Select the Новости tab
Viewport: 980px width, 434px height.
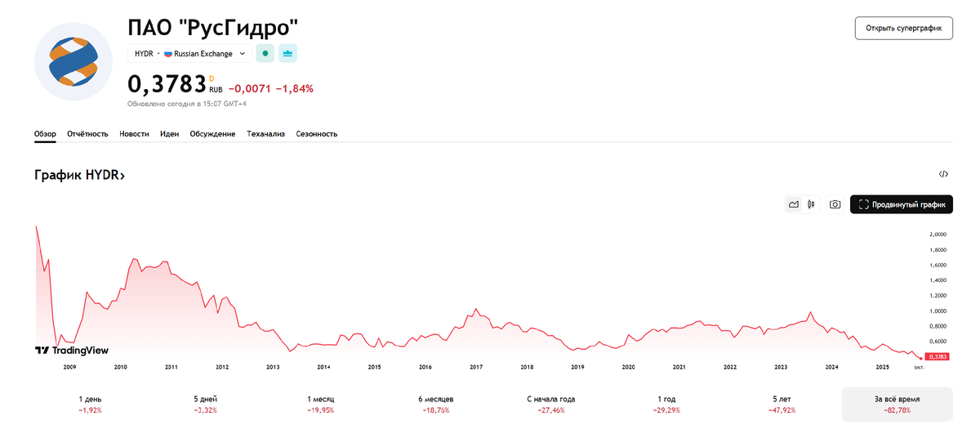coord(134,134)
